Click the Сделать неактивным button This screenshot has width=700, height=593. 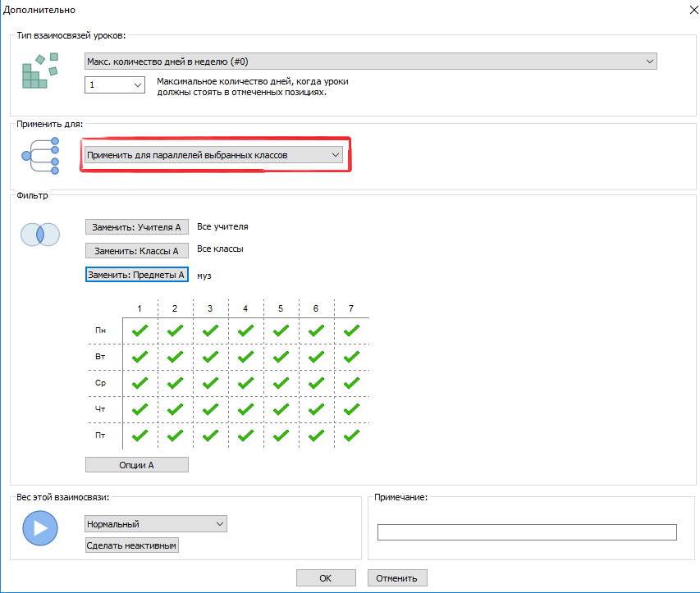[131, 545]
